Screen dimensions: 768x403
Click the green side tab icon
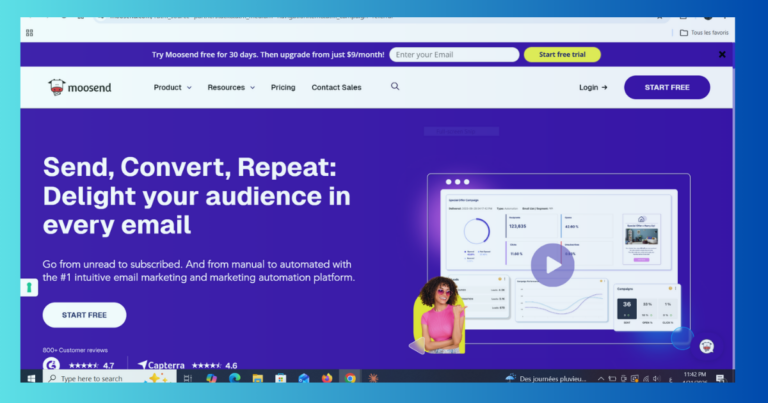[x=29, y=287]
